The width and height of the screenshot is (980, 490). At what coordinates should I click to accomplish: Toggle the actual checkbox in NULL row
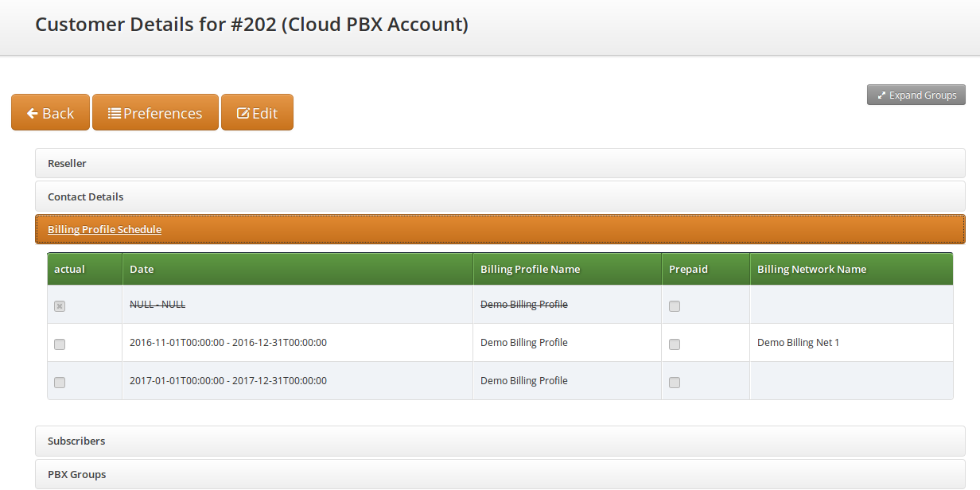point(60,306)
